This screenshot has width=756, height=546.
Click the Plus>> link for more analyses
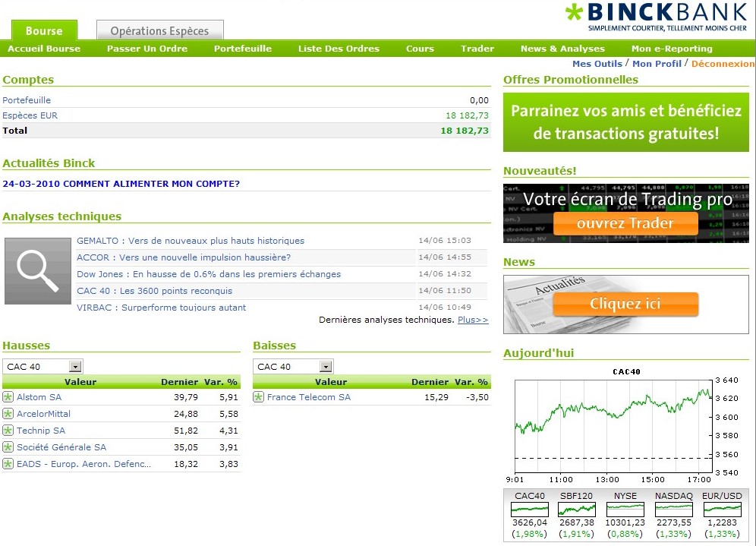coord(473,320)
